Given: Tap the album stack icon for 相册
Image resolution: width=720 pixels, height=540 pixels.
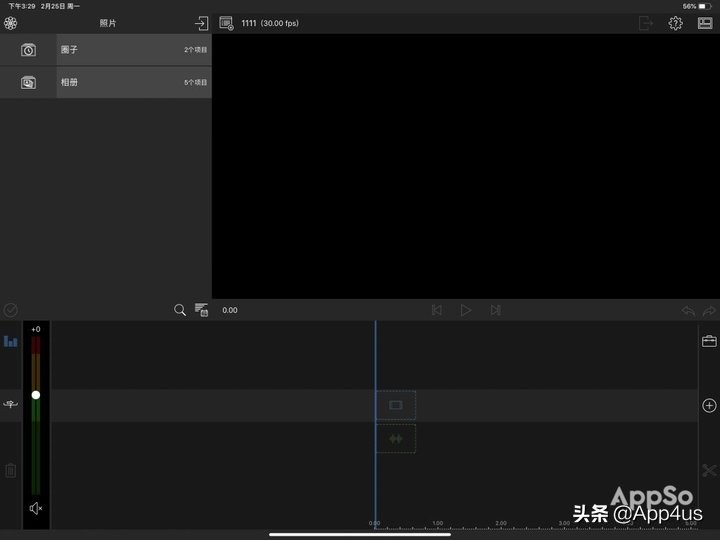Looking at the screenshot, I should tap(28, 82).
